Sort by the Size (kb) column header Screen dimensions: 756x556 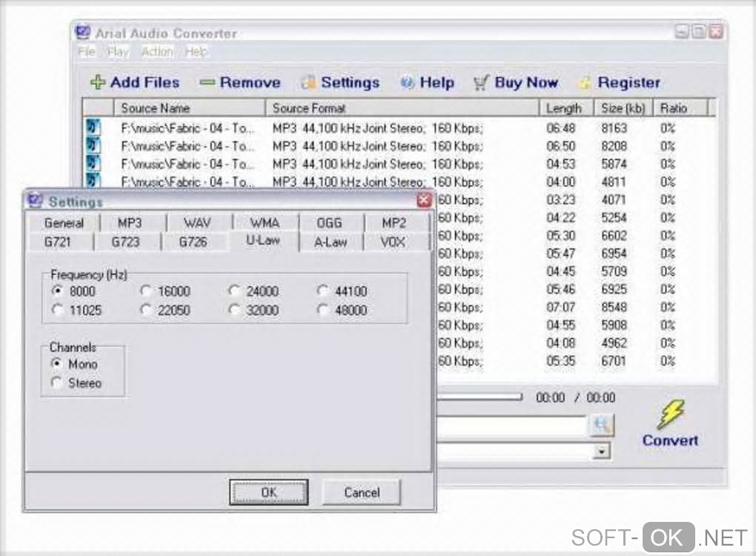(x=623, y=108)
